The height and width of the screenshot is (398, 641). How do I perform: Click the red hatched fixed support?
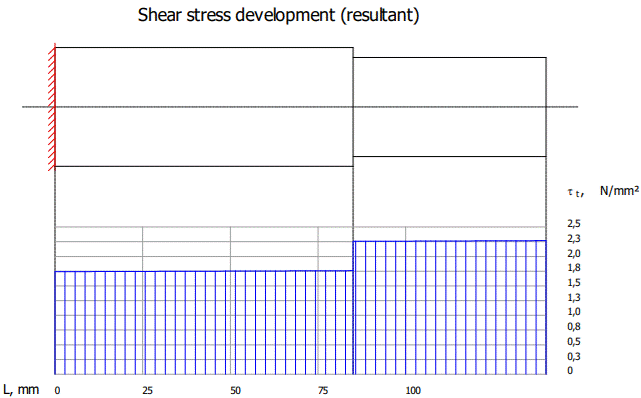click(52, 107)
